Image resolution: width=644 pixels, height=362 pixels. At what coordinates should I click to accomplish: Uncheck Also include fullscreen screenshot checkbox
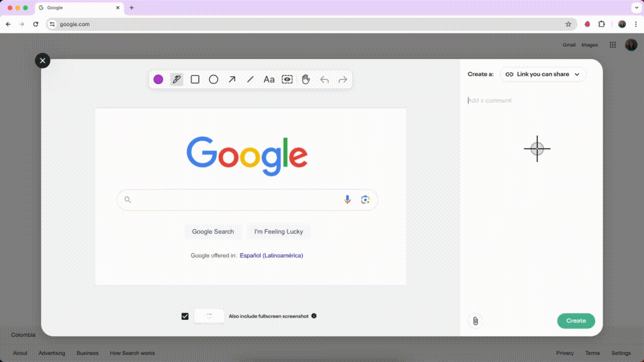(x=185, y=316)
